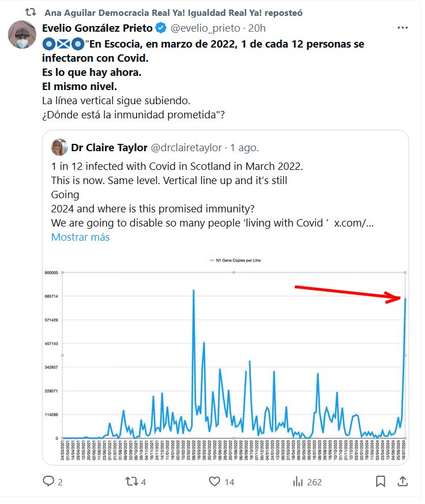Expand quoted tweet with Mostrar más
This screenshot has width=425, height=504.
coord(80,237)
